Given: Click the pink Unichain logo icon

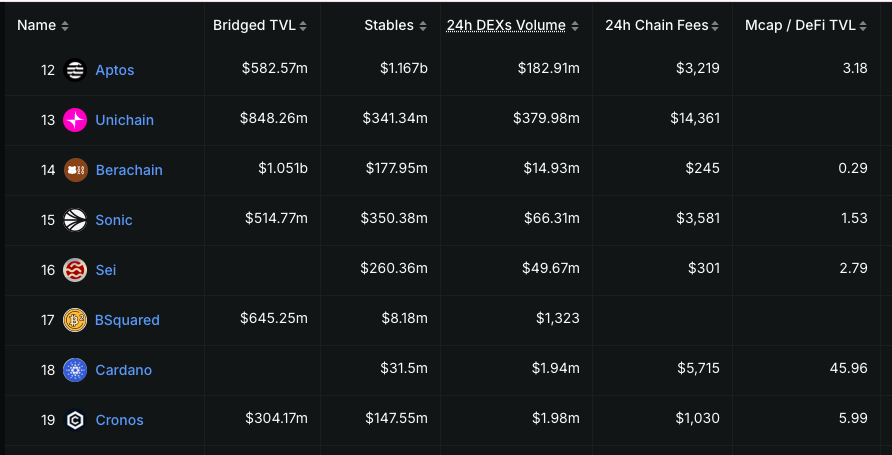Looking at the screenshot, I should click(75, 120).
